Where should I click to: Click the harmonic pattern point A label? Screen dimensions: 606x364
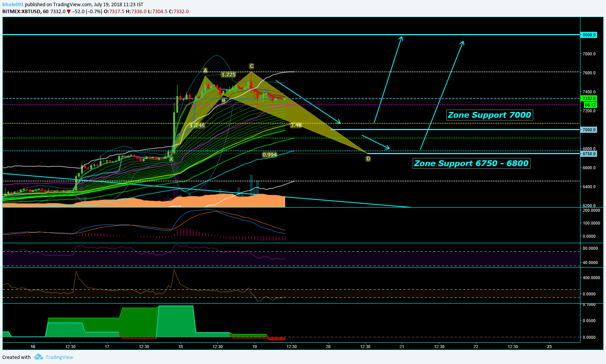pos(205,70)
